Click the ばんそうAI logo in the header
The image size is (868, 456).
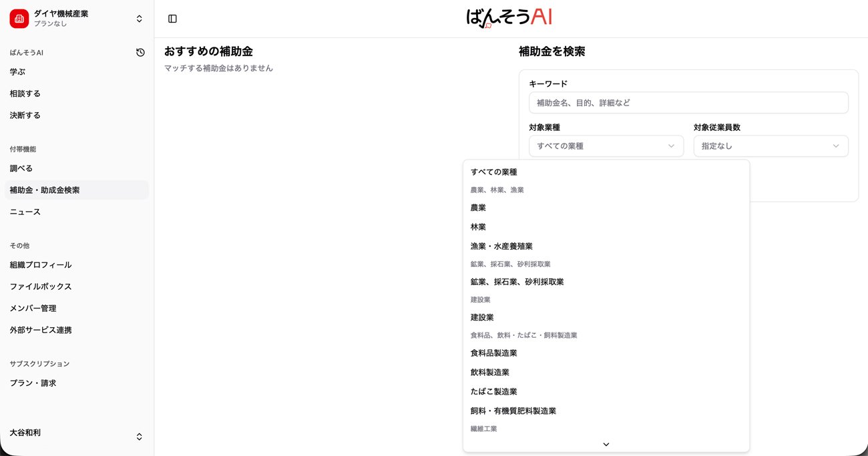coord(509,18)
